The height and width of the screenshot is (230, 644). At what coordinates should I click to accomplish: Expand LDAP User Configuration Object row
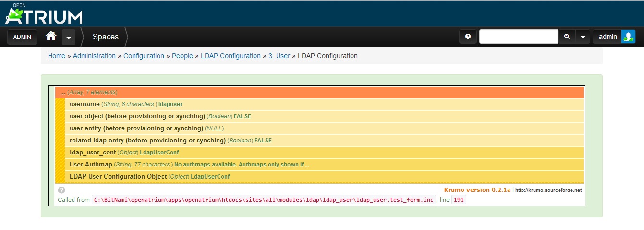click(x=149, y=177)
